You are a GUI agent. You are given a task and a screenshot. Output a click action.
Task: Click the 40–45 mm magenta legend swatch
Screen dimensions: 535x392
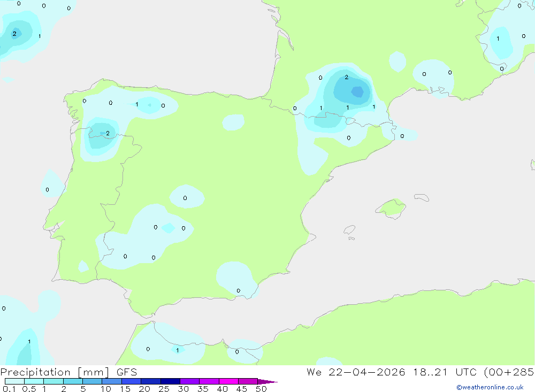228,381
